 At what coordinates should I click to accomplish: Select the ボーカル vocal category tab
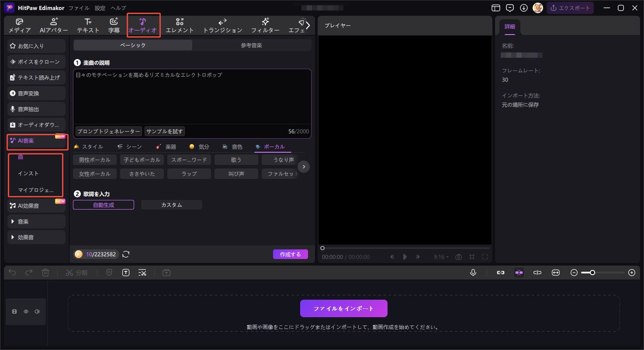[270, 147]
